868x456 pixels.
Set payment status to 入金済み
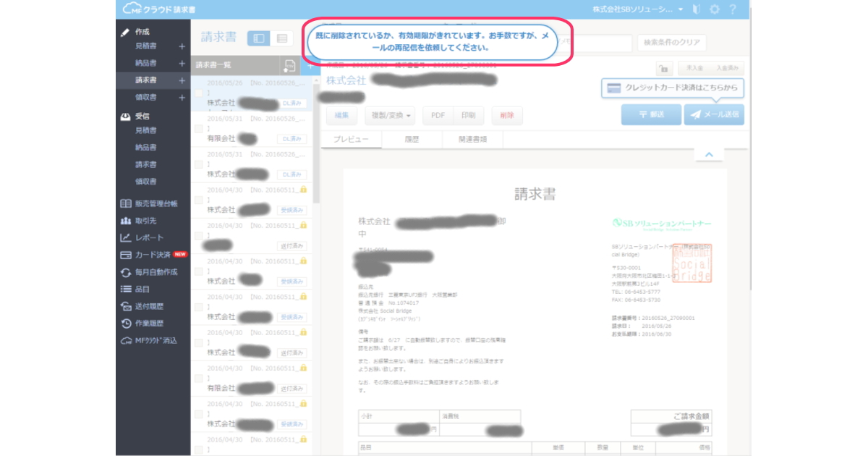point(726,68)
